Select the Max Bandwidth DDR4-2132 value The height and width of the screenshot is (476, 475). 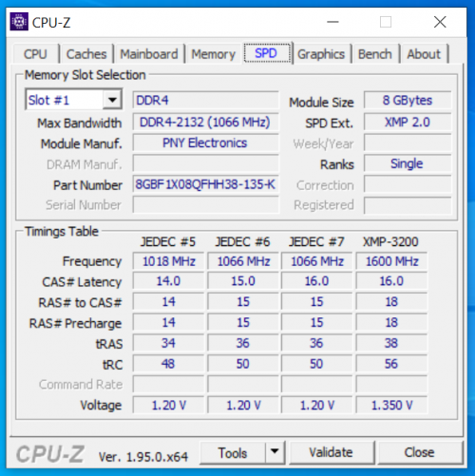tap(205, 122)
